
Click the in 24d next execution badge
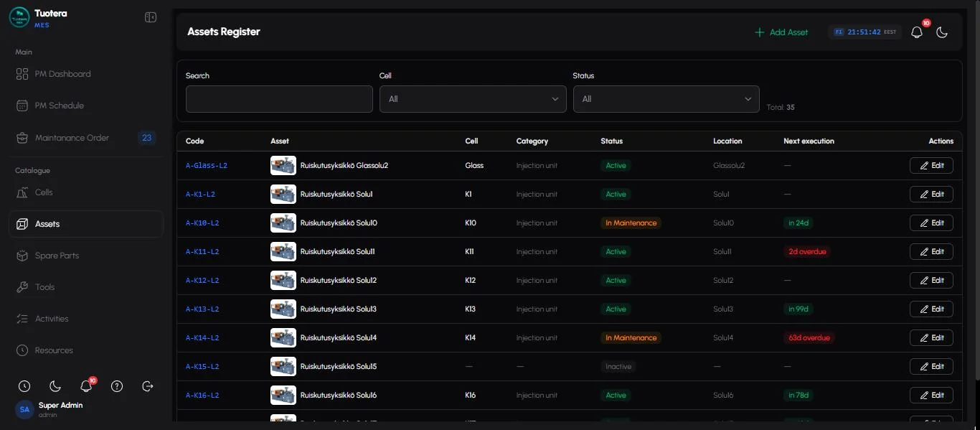click(798, 223)
